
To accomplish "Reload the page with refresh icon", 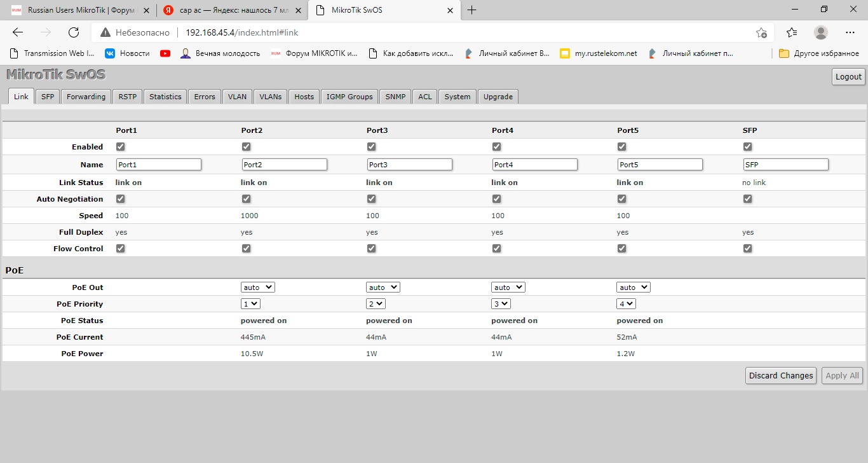I will pos(73,32).
